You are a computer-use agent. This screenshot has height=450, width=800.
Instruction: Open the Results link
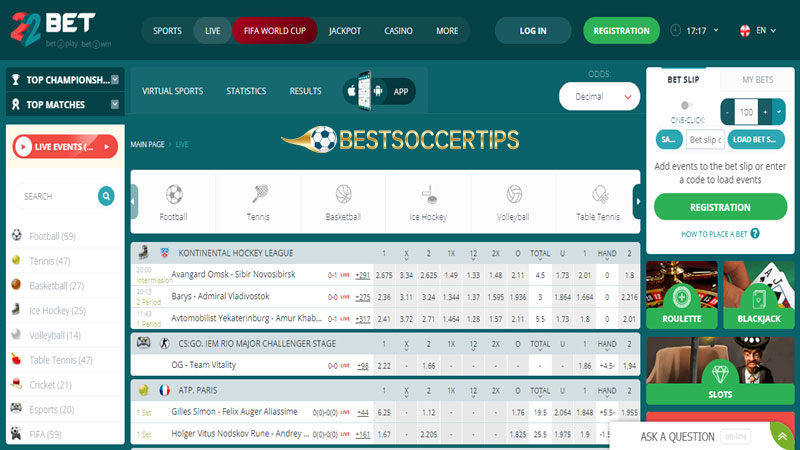306,91
